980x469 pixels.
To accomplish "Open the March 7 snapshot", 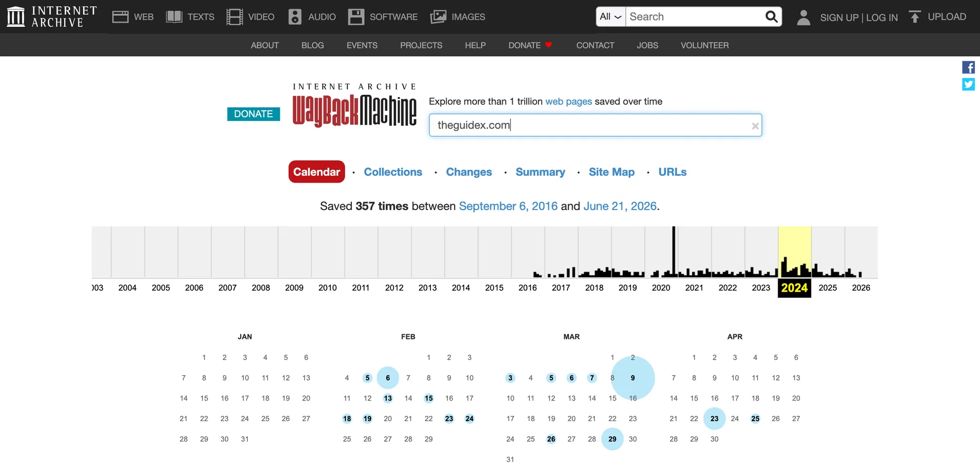I will tap(592, 378).
